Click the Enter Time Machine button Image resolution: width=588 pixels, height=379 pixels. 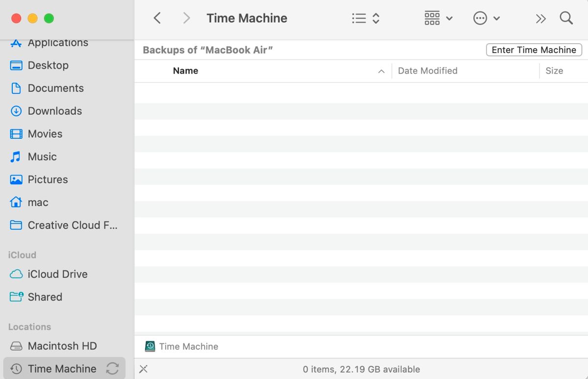click(x=534, y=50)
